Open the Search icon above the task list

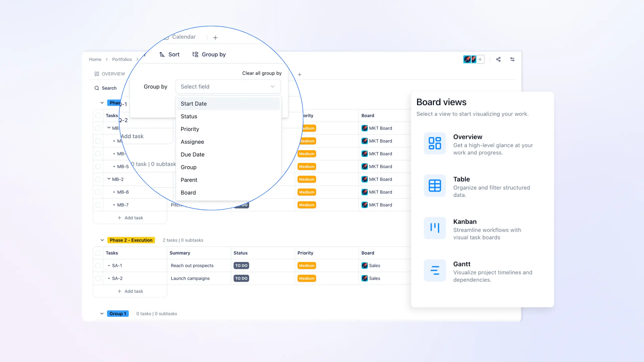97,88
